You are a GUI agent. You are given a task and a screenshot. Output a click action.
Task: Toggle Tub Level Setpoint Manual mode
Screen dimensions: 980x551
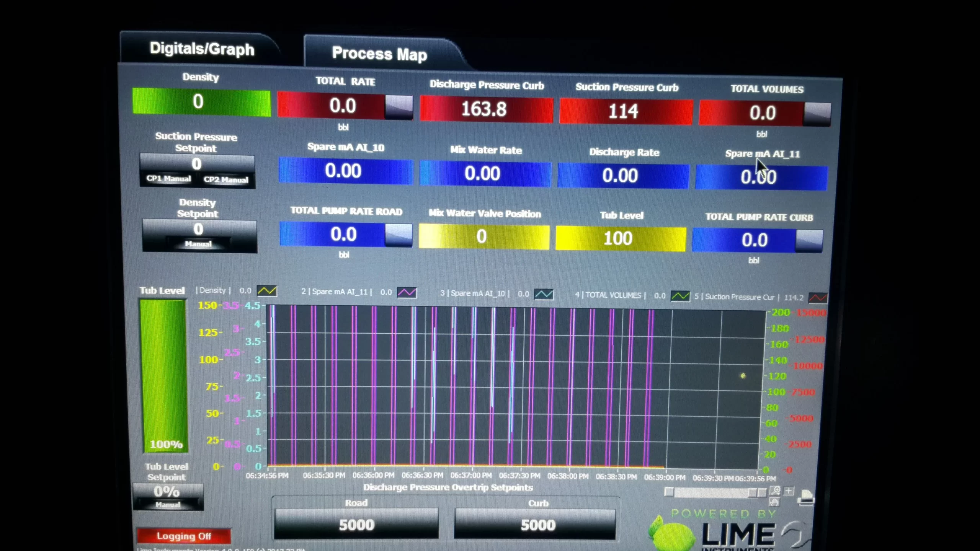pyautogui.click(x=168, y=505)
